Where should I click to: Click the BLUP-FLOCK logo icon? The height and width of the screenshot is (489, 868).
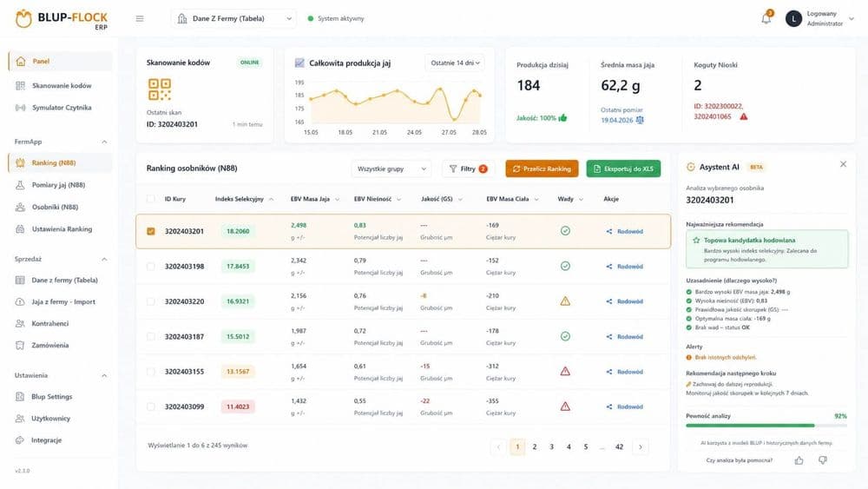tap(23, 19)
